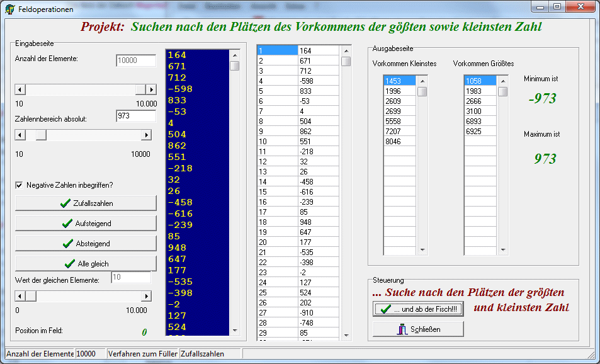Click up arrow of 'Vorkommen Größtes' scrollbar
600x364 pixels.
[503, 81]
